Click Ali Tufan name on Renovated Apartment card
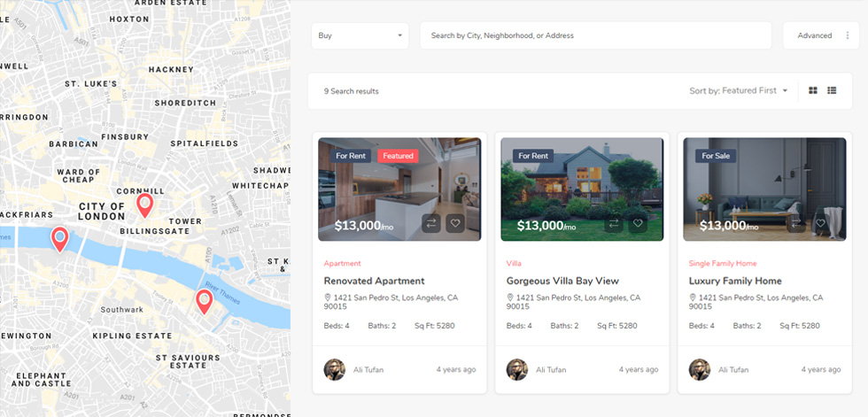 368,369
